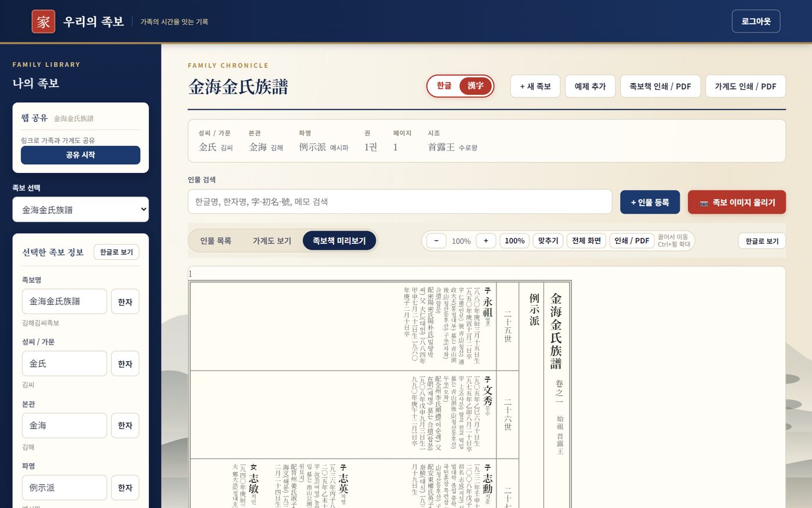Click the 예제 추가 button

590,86
